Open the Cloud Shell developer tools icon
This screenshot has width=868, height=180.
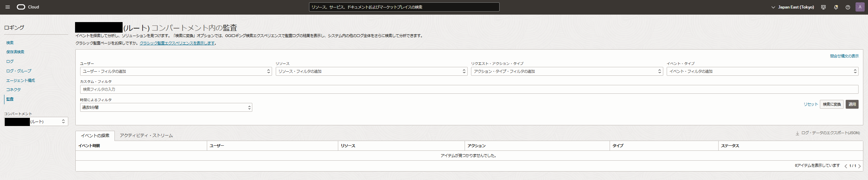click(823, 7)
